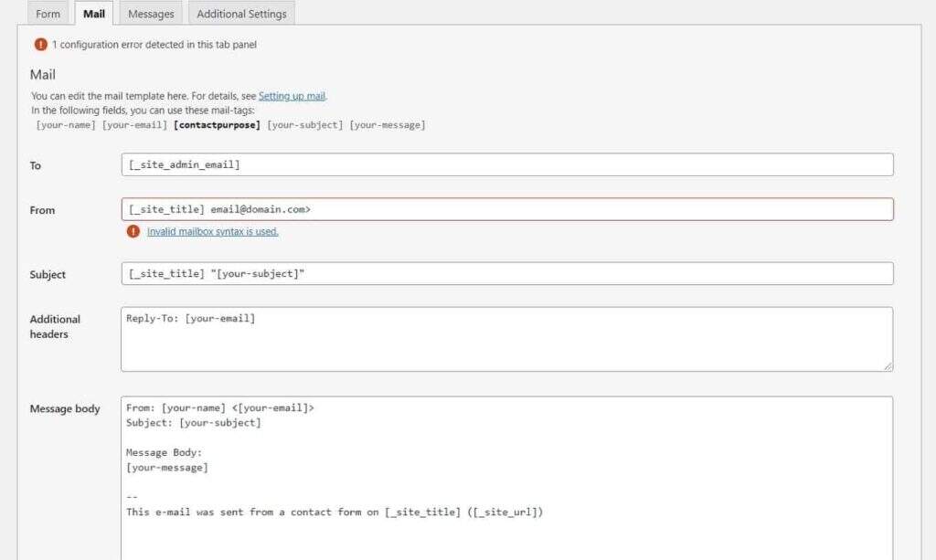Click the [your-message] mail-tag
The image size is (936, 560).
pos(388,125)
